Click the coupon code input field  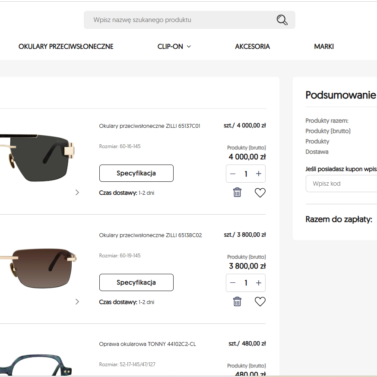(341, 184)
